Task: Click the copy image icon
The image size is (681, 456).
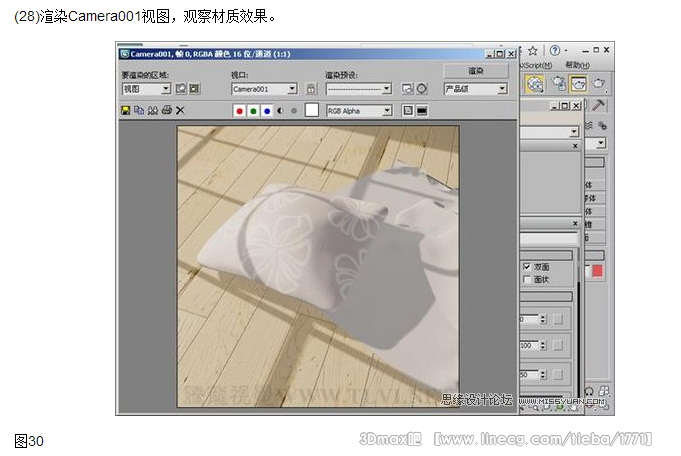Action: (x=139, y=110)
